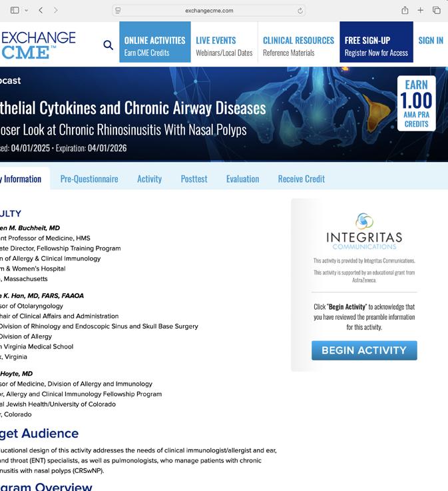Switch to the Posttest tab
The width and height of the screenshot is (448, 491).
(194, 179)
